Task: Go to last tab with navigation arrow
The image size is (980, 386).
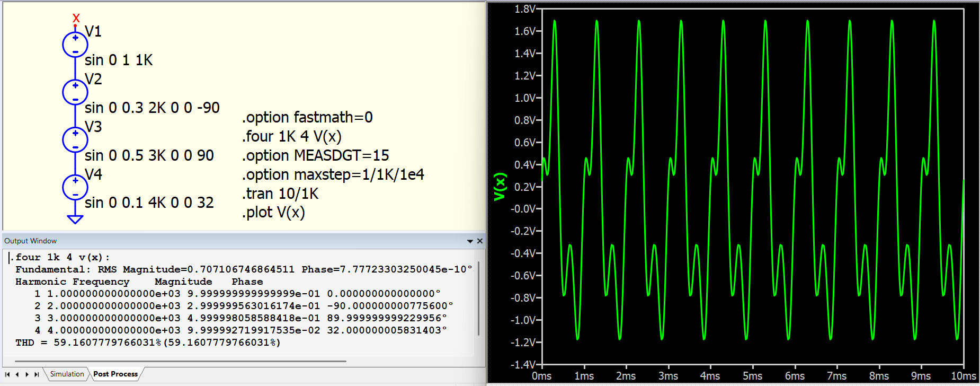Action: click(37, 374)
